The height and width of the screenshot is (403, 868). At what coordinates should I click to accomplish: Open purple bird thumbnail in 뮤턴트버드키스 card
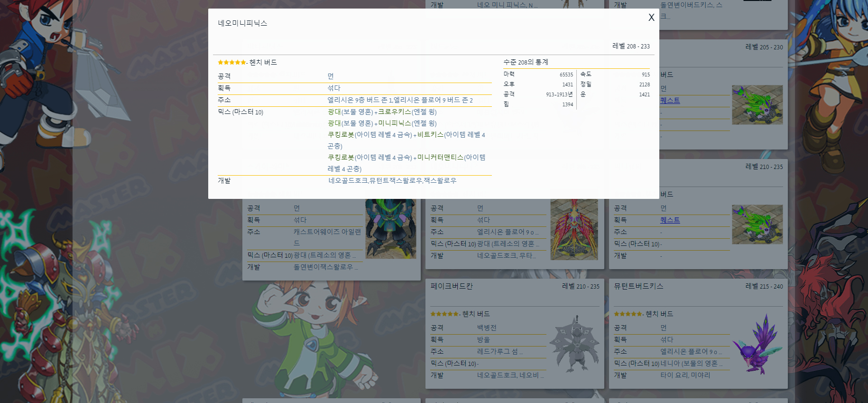coord(757,344)
